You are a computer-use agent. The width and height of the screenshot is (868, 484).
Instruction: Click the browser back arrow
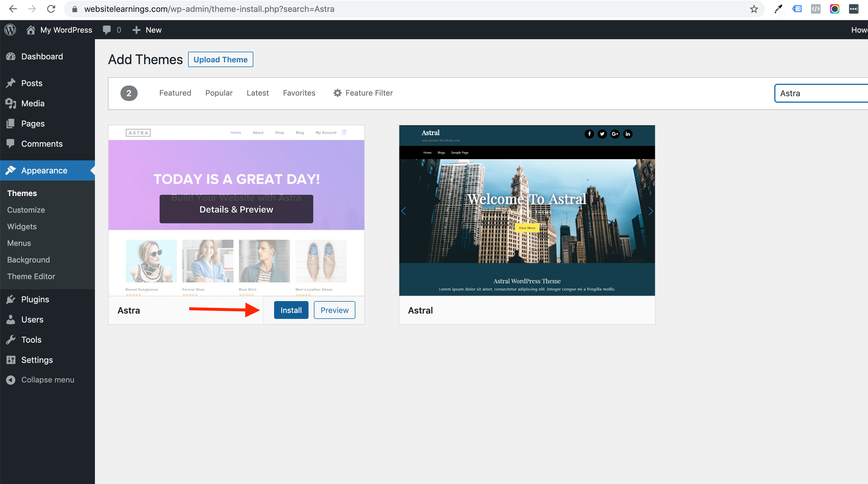point(13,9)
